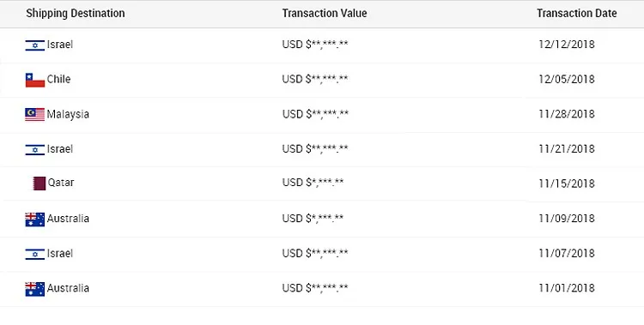Click the Israel flag dated 11/07/2018
Screen dimensions: 644x325
coord(35,255)
